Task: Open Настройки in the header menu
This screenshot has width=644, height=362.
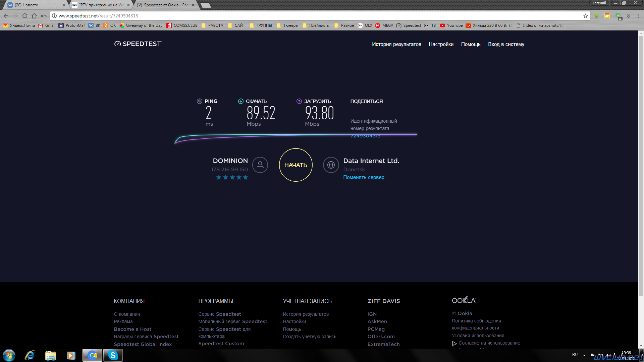Action: point(441,44)
